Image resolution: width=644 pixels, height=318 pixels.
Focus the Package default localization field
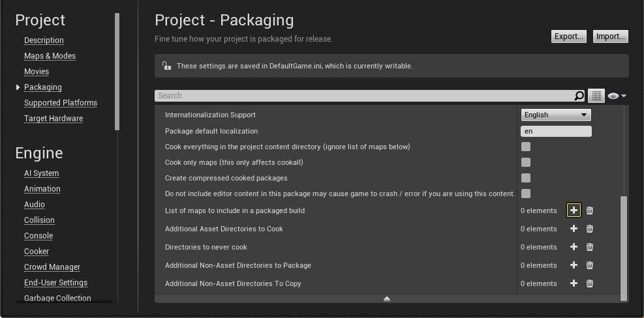[x=556, y=131]
